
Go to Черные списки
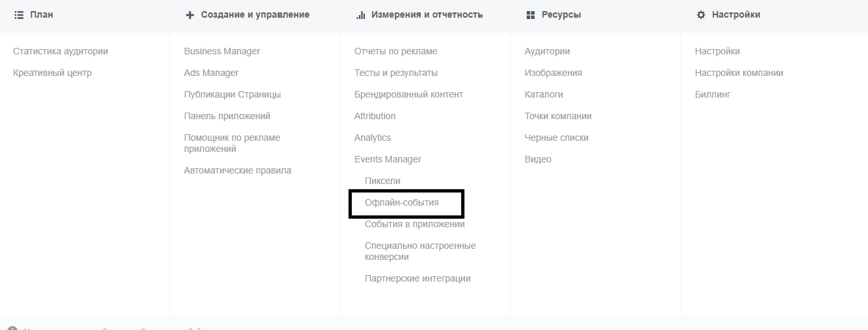557,137
